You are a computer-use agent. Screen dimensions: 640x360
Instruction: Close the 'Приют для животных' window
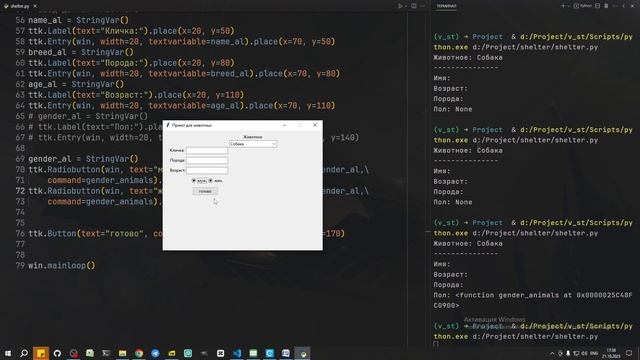(x=315, y=125)
